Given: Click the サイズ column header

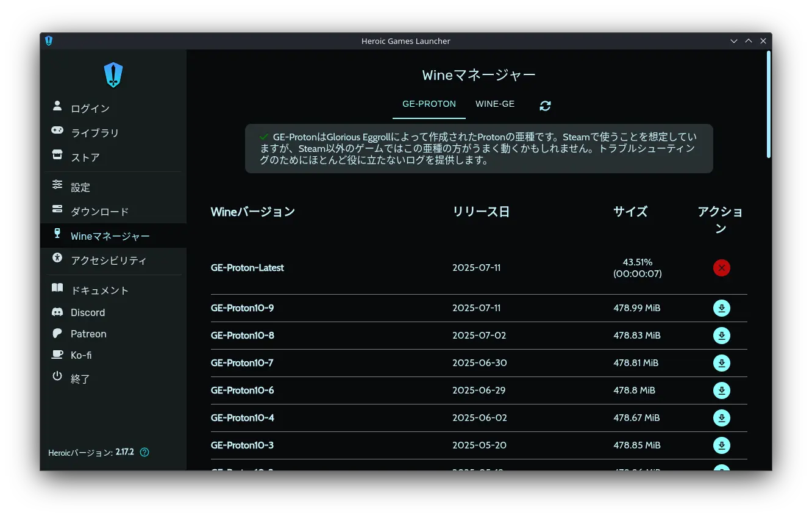Looking at the screenshot, I should (630, 212).
